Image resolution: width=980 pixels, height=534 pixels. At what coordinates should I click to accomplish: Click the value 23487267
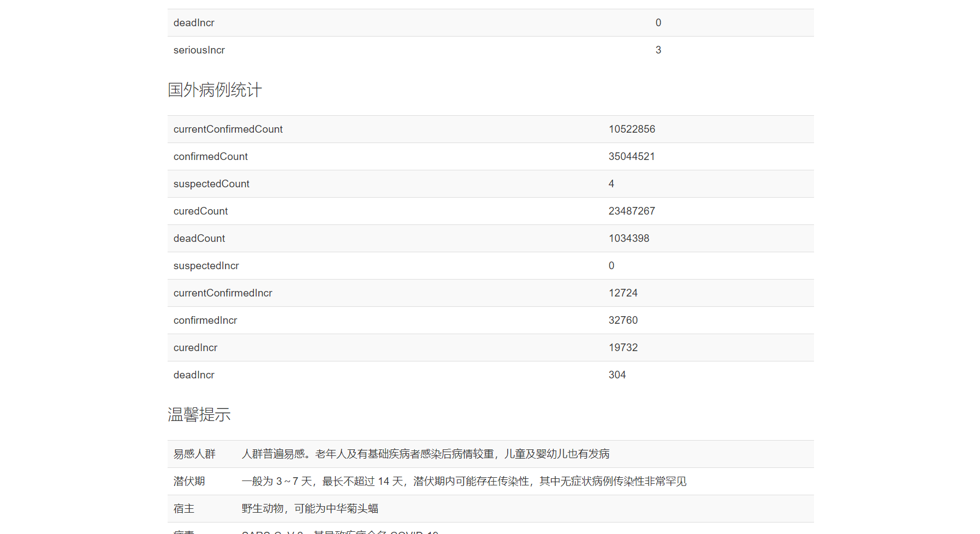point(632,211)
